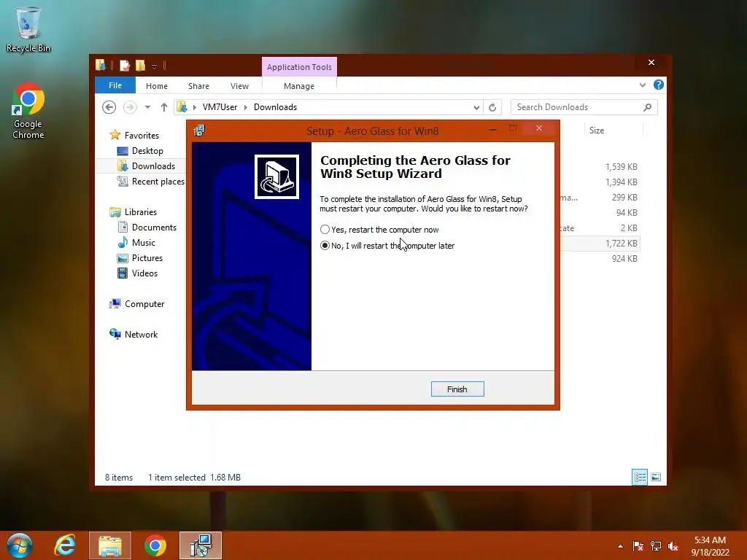Select Network in navigation pane
The image size is (747, 560).
141,335
